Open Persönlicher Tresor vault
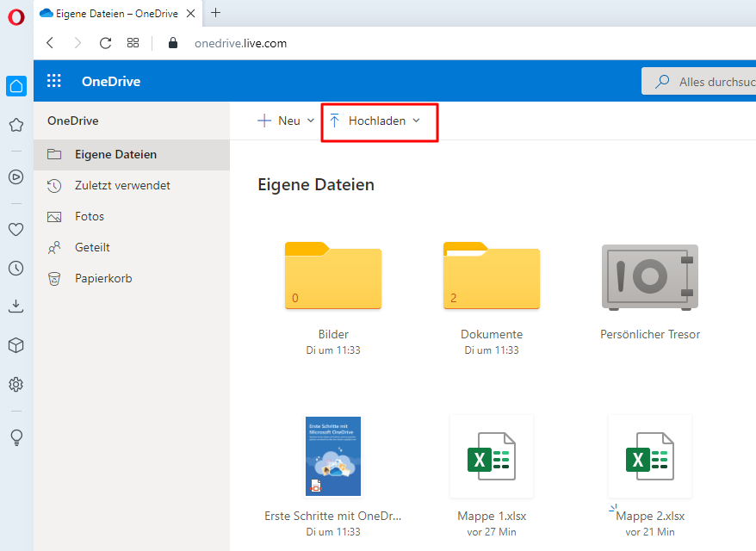 (x=649, y=276)
